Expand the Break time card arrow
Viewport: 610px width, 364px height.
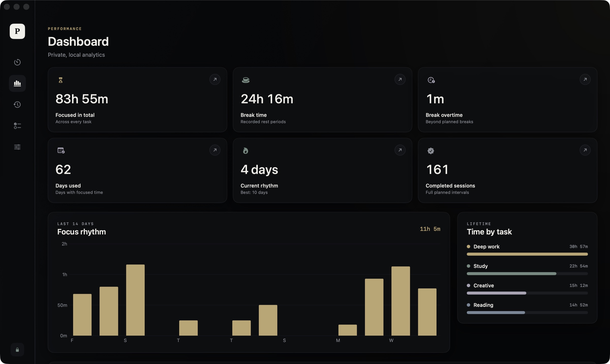tap(400, 80)
